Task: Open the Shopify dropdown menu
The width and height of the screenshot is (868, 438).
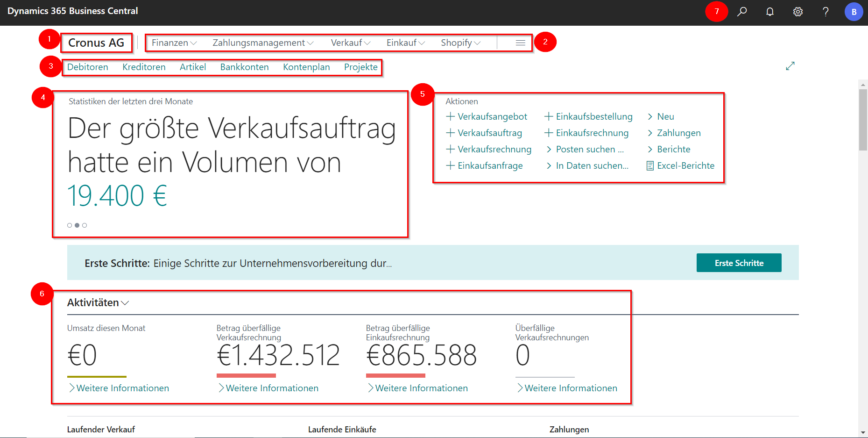Action: coord(460,43)
